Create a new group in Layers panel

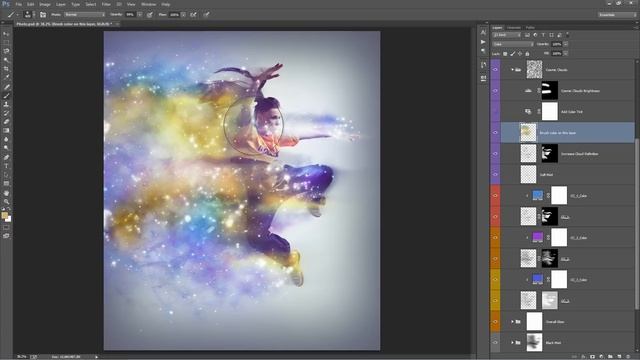[x=610, y=357]
